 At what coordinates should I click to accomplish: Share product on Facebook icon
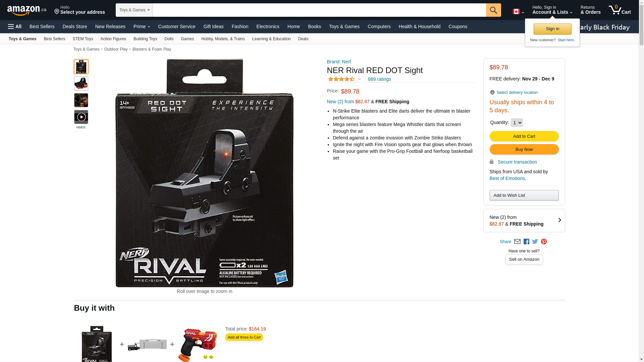(x=526, y=242)
